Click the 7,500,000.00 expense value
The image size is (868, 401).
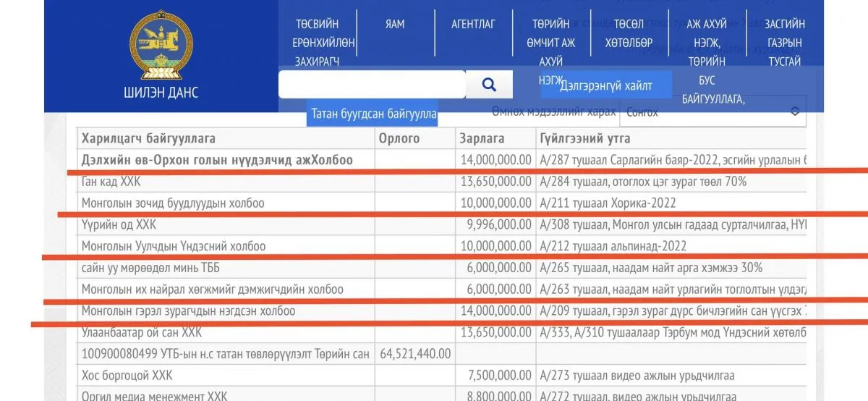click(499, 376)
